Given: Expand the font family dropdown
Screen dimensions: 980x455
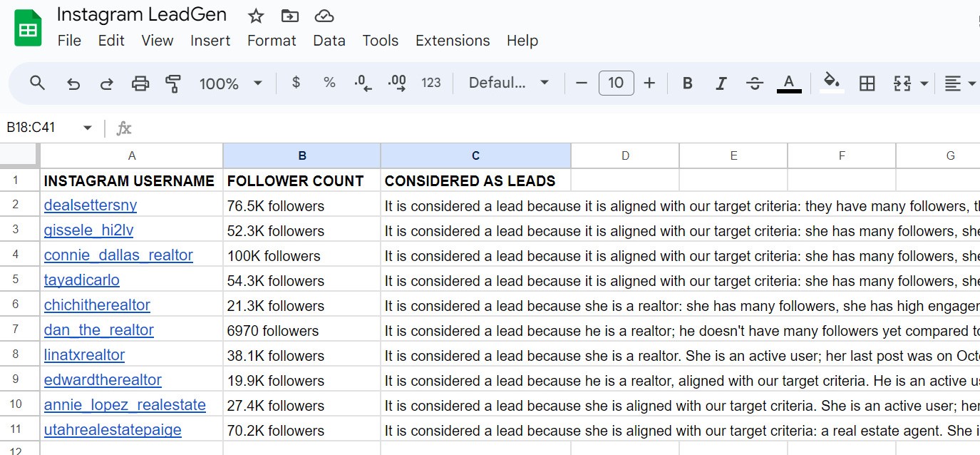Looking at the screenshot, I should pos(509,83).
